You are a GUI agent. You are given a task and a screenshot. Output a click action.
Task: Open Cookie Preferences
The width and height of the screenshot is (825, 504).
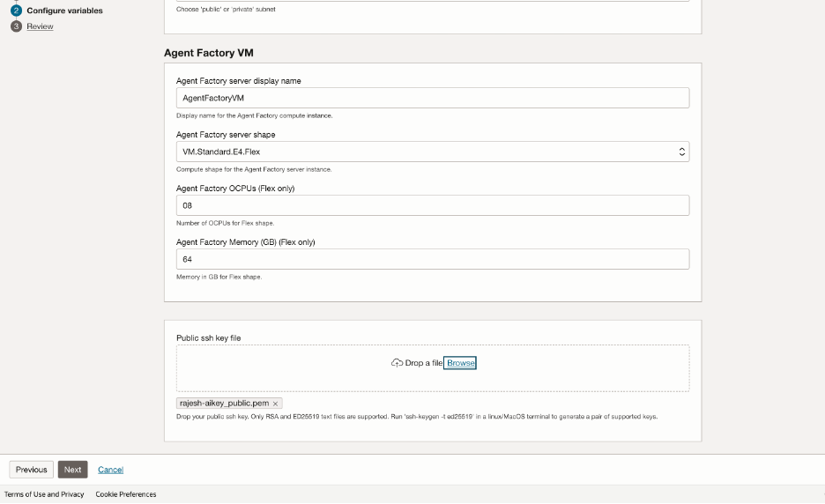pos(126,494)
